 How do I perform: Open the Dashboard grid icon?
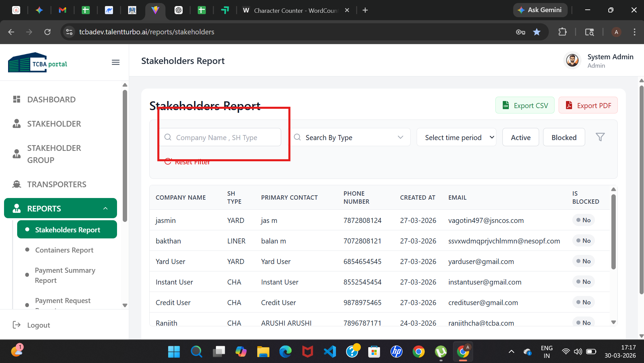16,99
